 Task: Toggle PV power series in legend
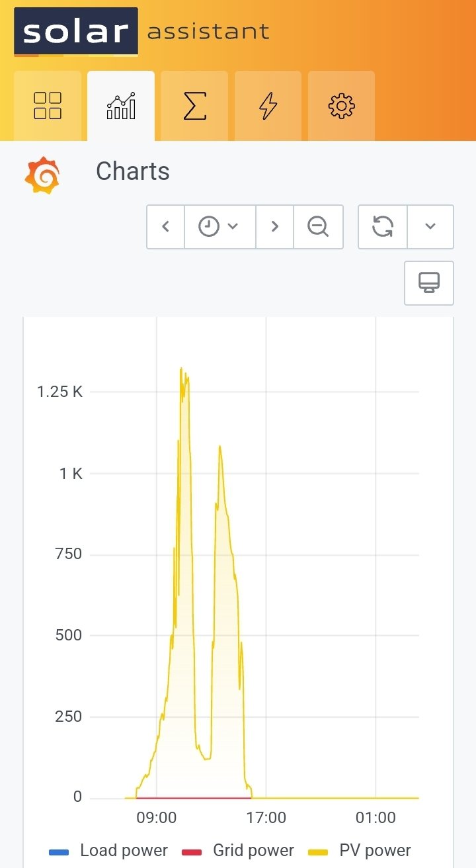[375, 851]
